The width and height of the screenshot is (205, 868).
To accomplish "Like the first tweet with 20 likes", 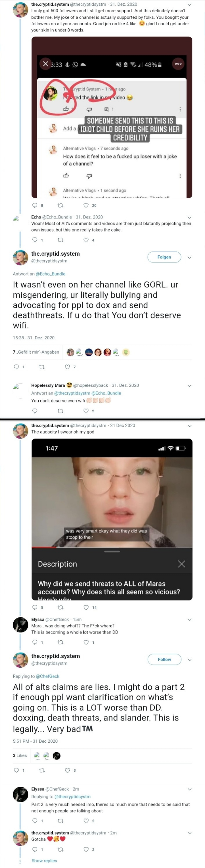I will pos(86,205).
